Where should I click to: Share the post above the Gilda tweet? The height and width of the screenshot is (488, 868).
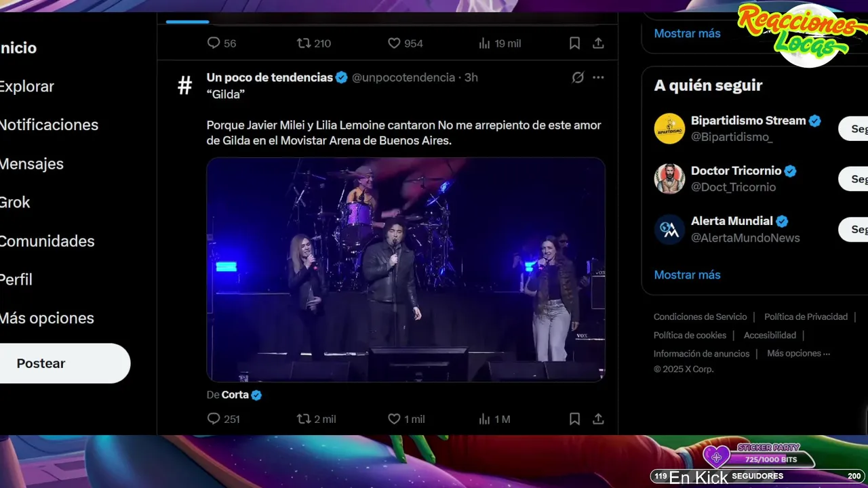(598, 43)
